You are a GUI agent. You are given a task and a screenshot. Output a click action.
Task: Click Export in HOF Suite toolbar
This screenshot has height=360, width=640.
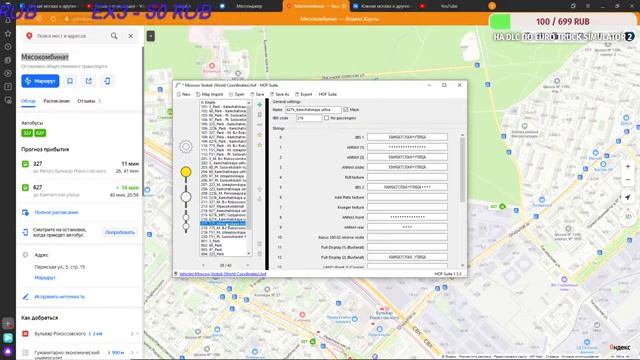pyautogui.click(x=304, y=94)
